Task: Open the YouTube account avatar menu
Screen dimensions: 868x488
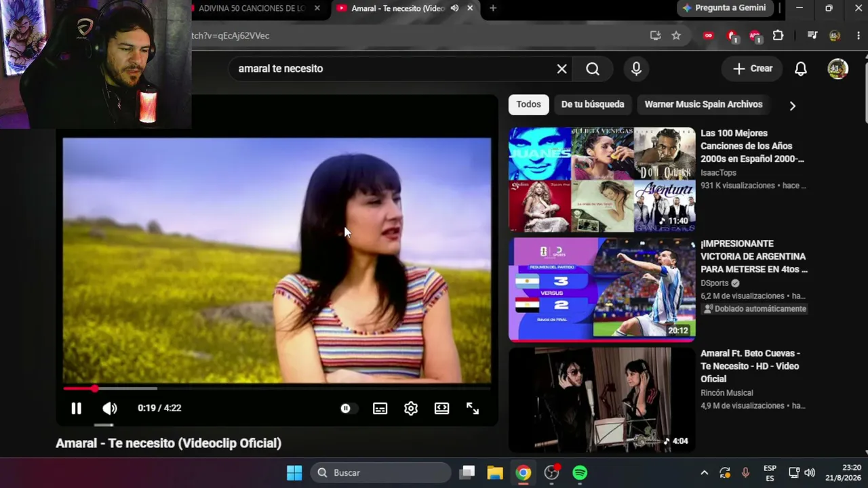Action: pos(838,68)
